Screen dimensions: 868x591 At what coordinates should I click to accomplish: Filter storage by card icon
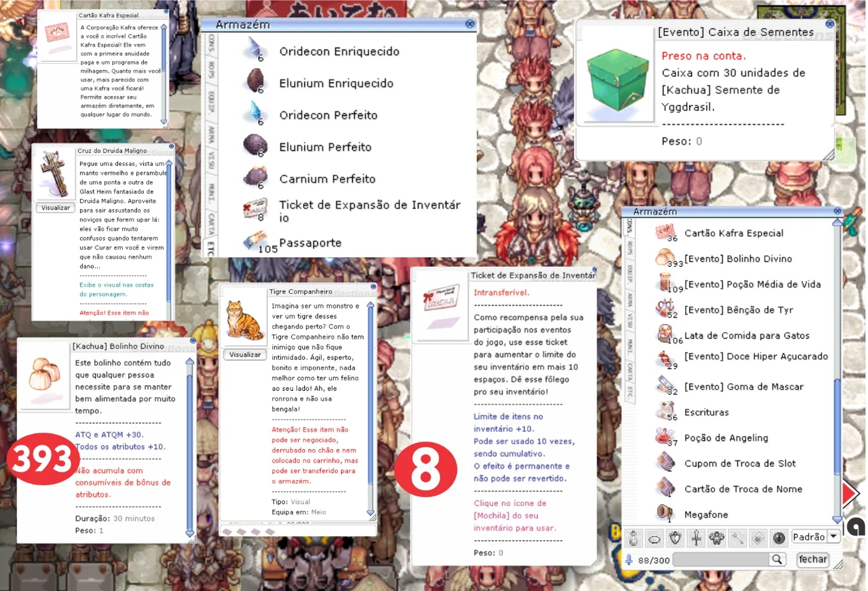[x=758, y=538]
